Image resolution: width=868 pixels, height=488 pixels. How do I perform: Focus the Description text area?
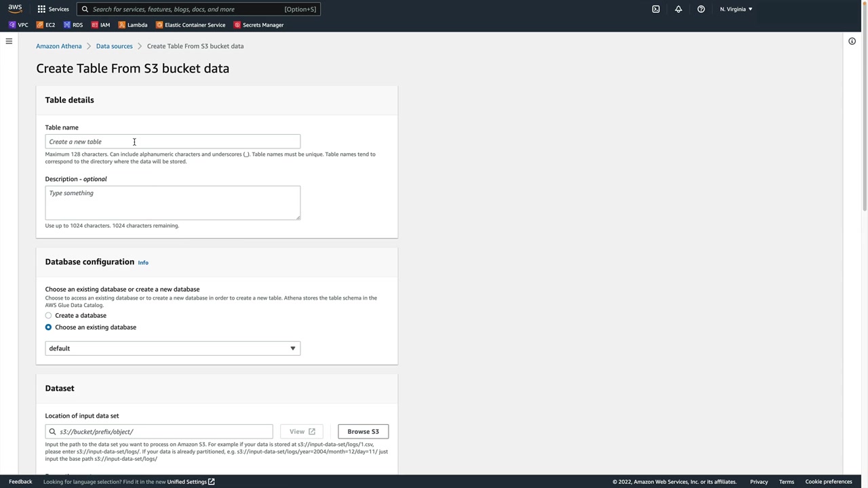pos(173,203)
